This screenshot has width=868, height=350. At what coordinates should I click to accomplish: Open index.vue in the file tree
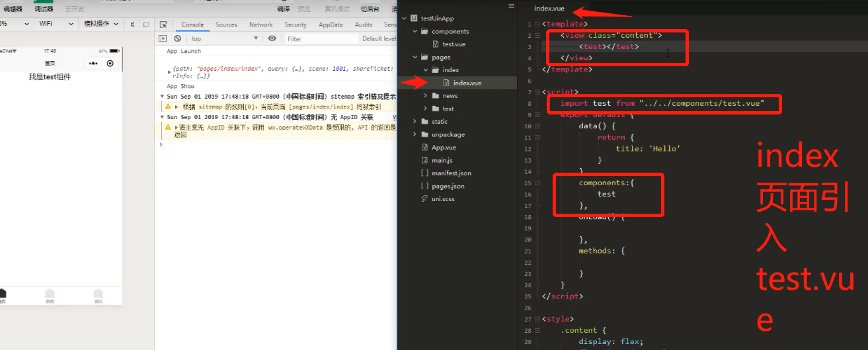tap(468, 83)
